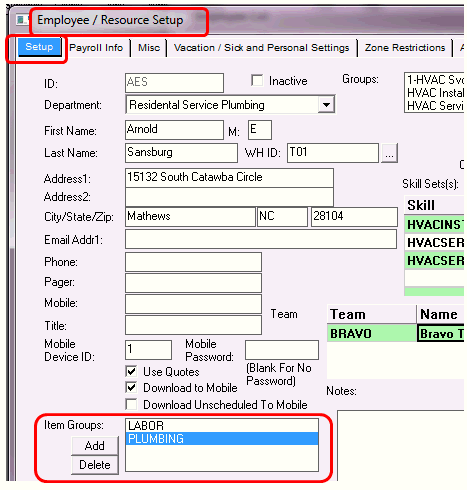Switch to the Payroll Info tab
Viewport: 467px width, 490px height.
pos(96,48)
